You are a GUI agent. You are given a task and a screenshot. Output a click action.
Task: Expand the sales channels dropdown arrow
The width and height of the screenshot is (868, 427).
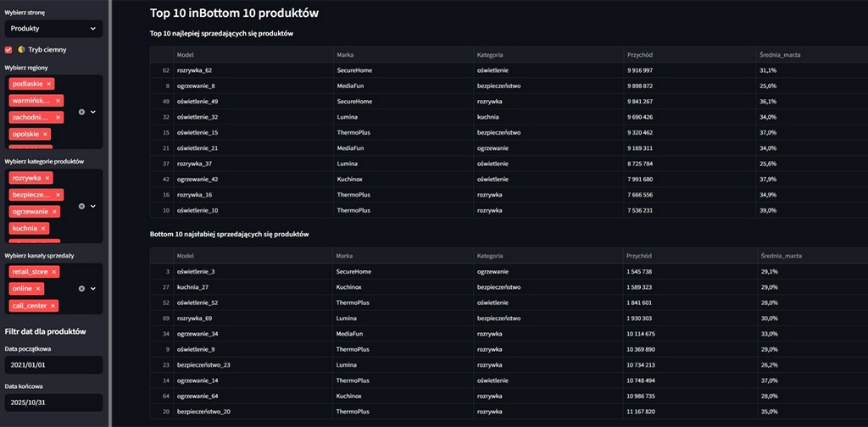tap(93, 288)
